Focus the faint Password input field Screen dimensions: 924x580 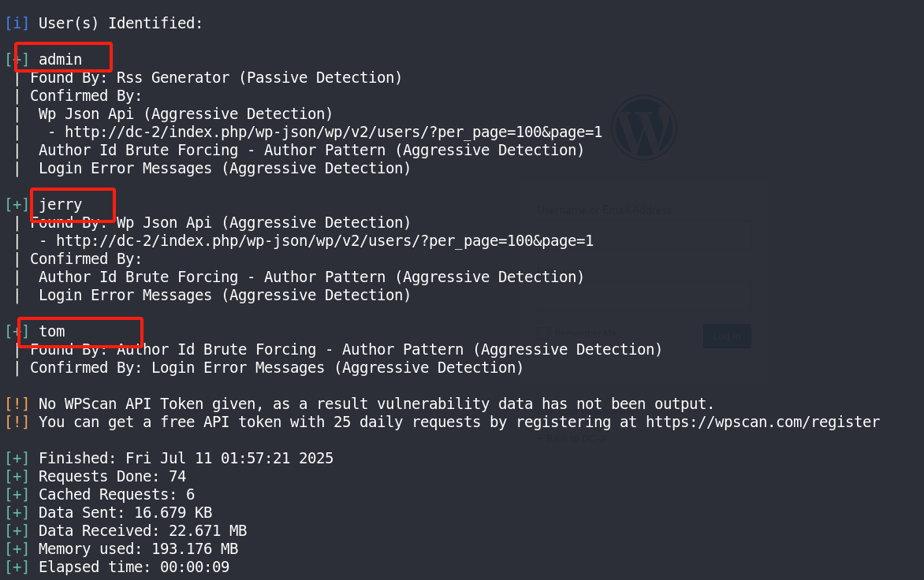(x=643, y=297)
